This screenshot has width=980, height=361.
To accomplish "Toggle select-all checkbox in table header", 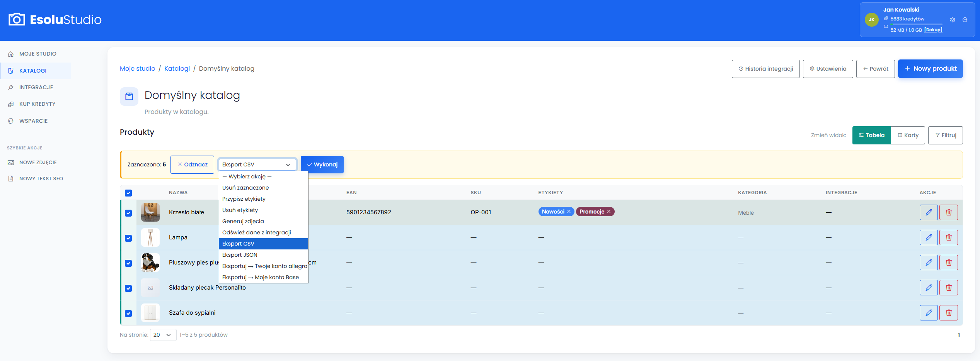I will coord(128,193).
